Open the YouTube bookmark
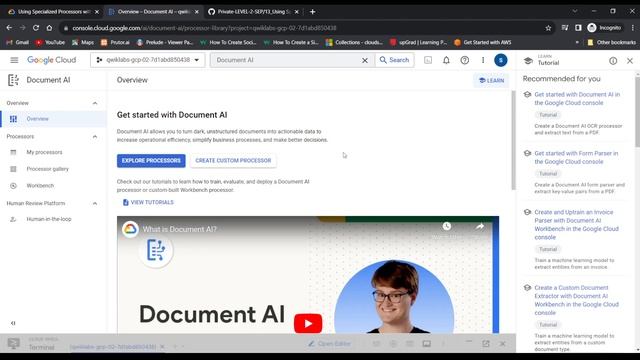640x360 pixels. (x=50, y=42)
